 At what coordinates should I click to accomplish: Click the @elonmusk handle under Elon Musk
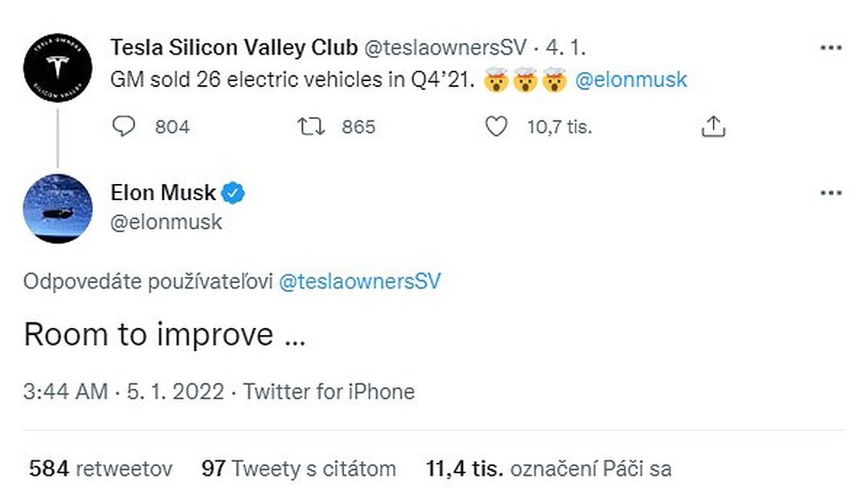166,223
